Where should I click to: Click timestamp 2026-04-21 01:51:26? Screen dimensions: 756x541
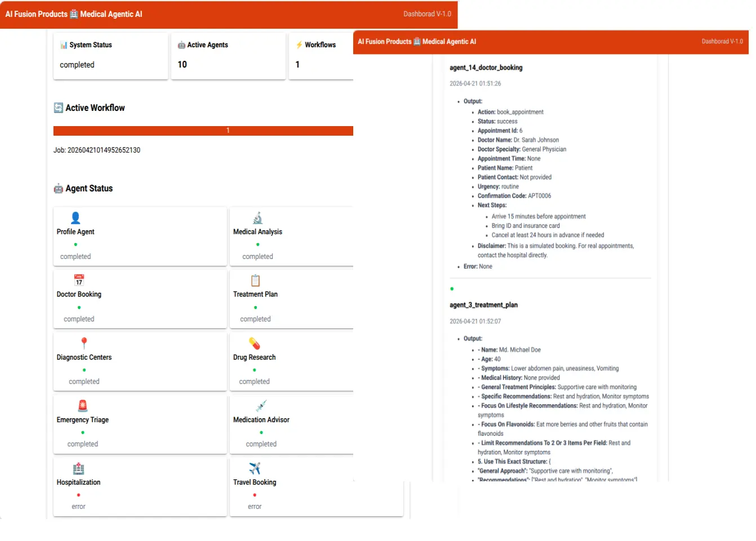click(475, 83)
